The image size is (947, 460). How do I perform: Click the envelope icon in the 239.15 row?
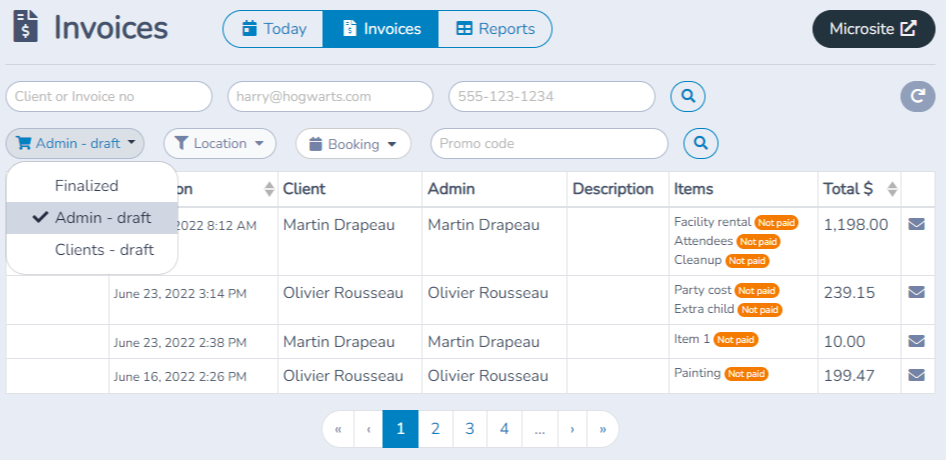916,292
